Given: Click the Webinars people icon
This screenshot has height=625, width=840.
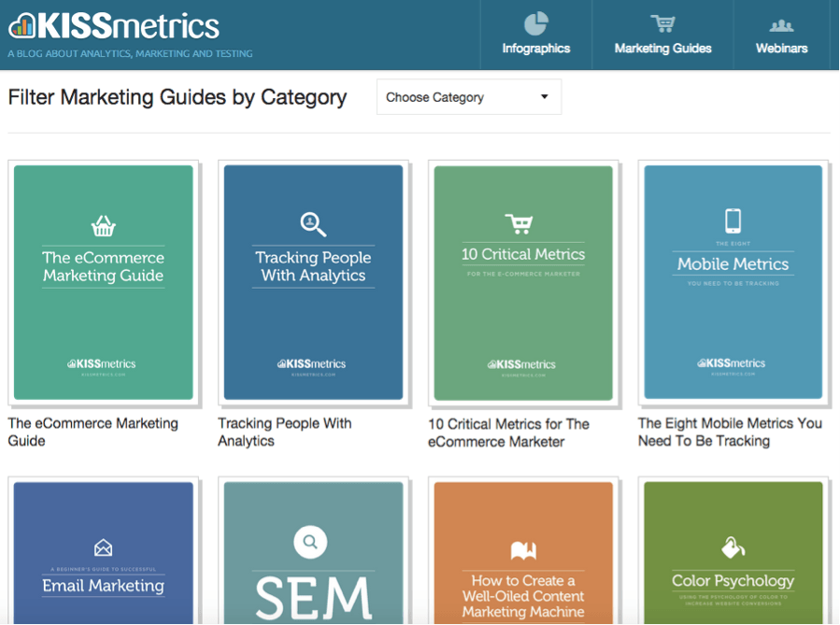Looking at the screenshot, I should (x=781, y=25).
